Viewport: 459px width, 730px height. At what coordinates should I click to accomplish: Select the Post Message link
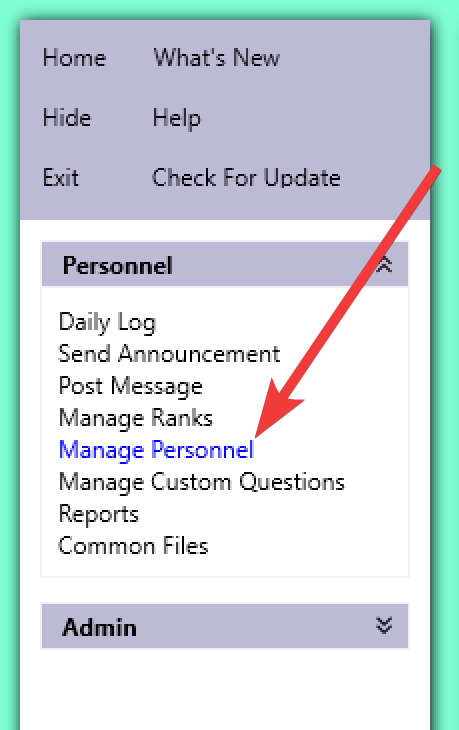click(x=130, y=386)
